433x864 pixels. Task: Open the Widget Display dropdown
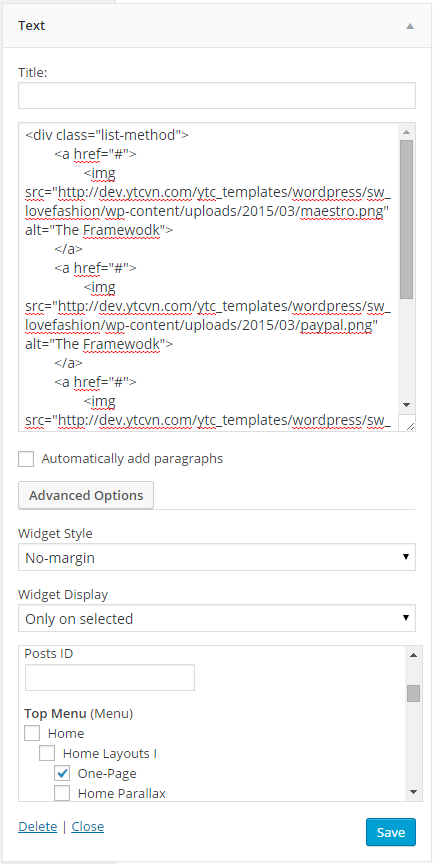tap(216, 618)
